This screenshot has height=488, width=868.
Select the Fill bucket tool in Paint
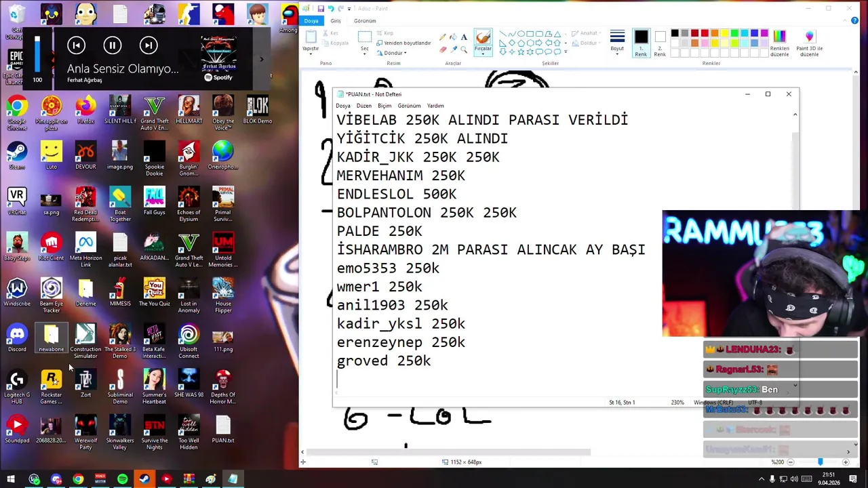point(453,37)
